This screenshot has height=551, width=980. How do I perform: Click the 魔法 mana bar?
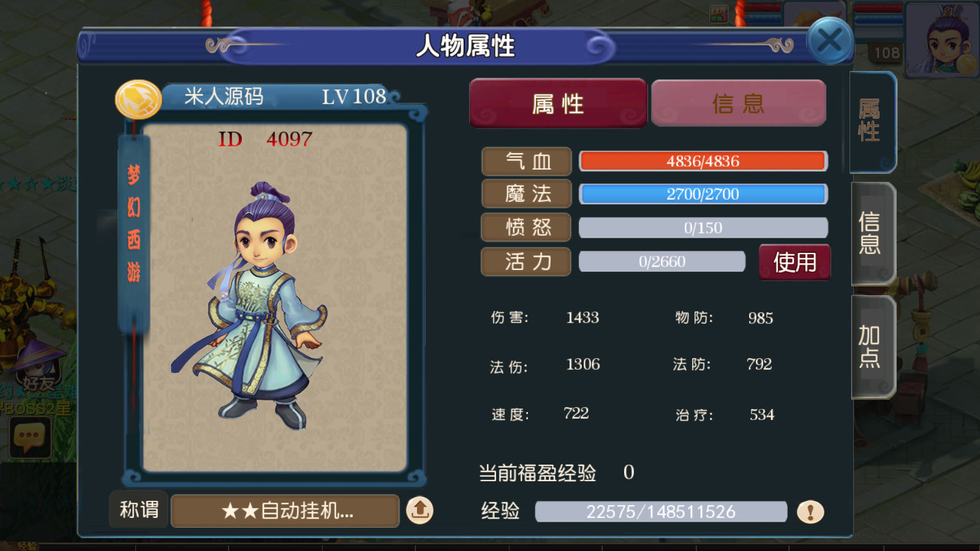[703, 194]
